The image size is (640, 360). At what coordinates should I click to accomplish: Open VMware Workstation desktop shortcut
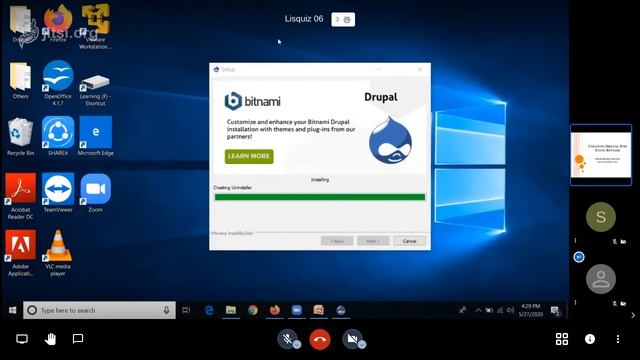[x=96, y=26]
